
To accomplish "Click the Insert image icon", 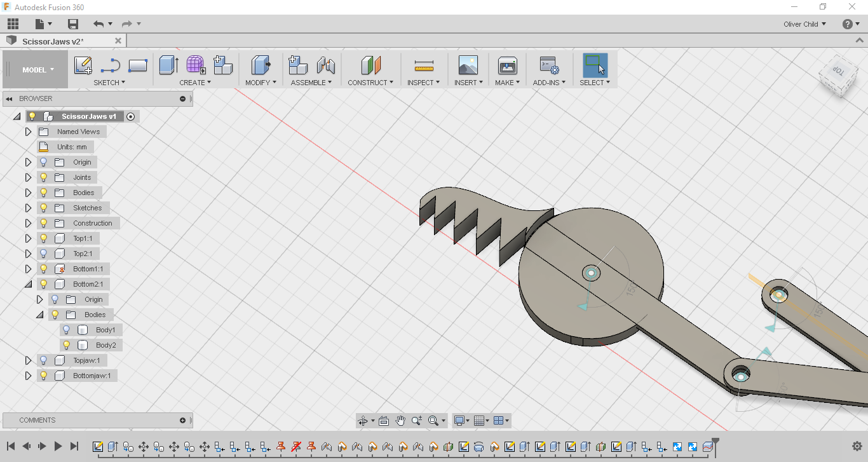I will point(468,65).
